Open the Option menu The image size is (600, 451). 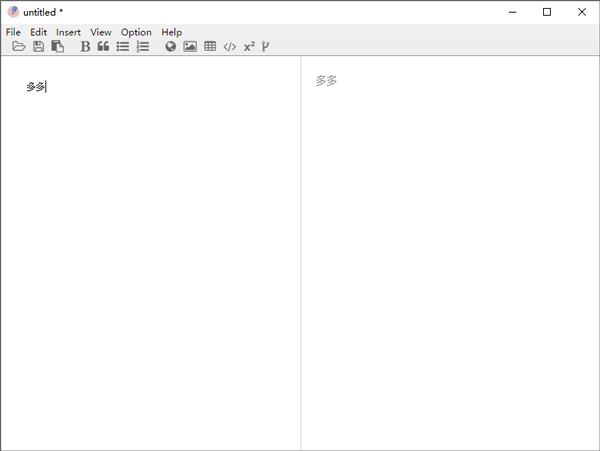point(136,32)
